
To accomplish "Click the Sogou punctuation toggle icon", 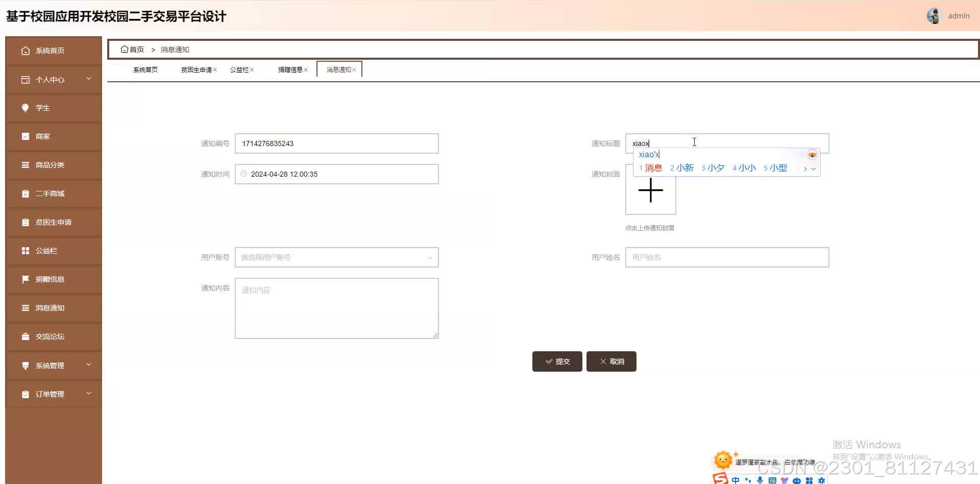I will pyautogui.click(x=748, y=480).
